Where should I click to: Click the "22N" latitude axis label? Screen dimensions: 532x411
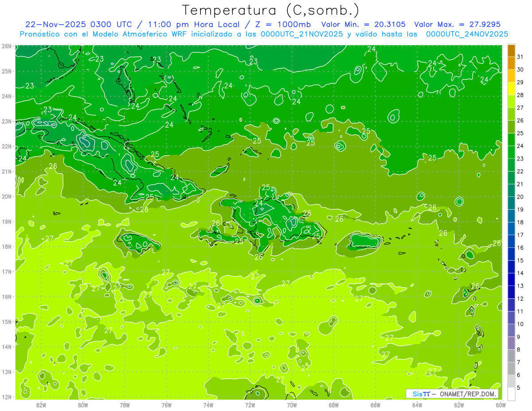pyautogui.click(x=7, y=146)
